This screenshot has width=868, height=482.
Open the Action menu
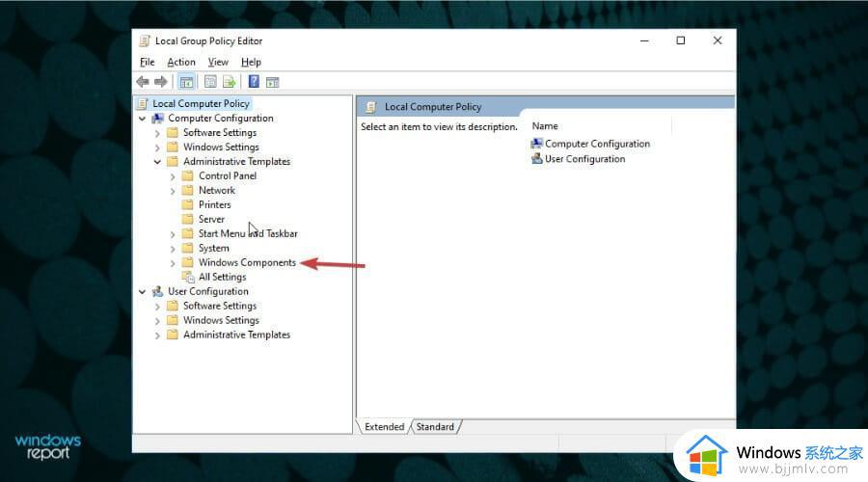(x=181, y=62)
